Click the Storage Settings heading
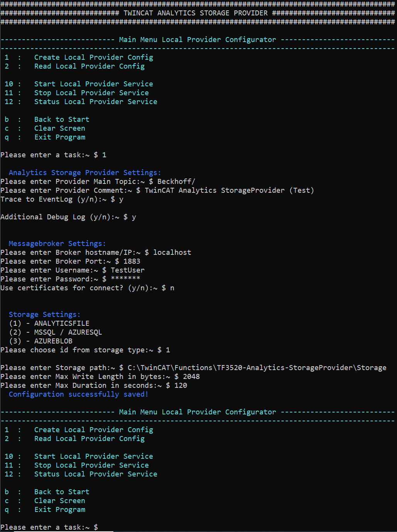This screenshot has width=397, height=532. click(x=45, y=315)
